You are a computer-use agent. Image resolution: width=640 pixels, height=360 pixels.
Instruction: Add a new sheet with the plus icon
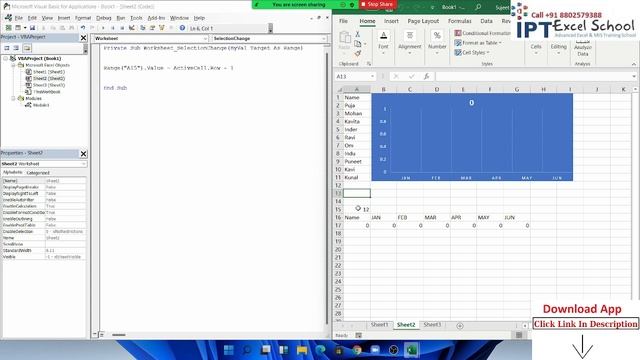pos(460,326)
